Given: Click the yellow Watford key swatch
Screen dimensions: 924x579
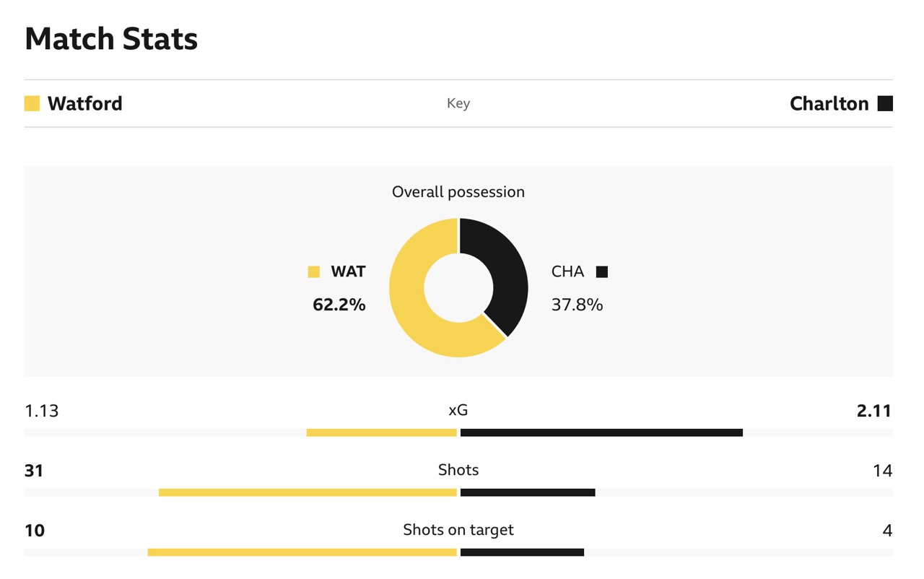Looking at the screenshot, I should coord(32,103).
